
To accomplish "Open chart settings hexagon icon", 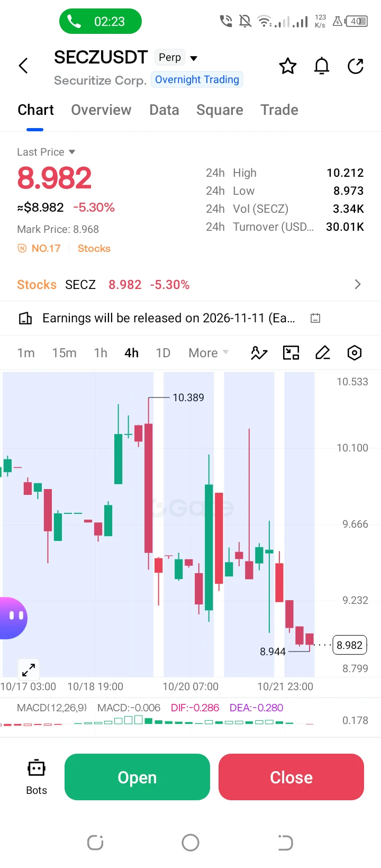I will [355, 353].
